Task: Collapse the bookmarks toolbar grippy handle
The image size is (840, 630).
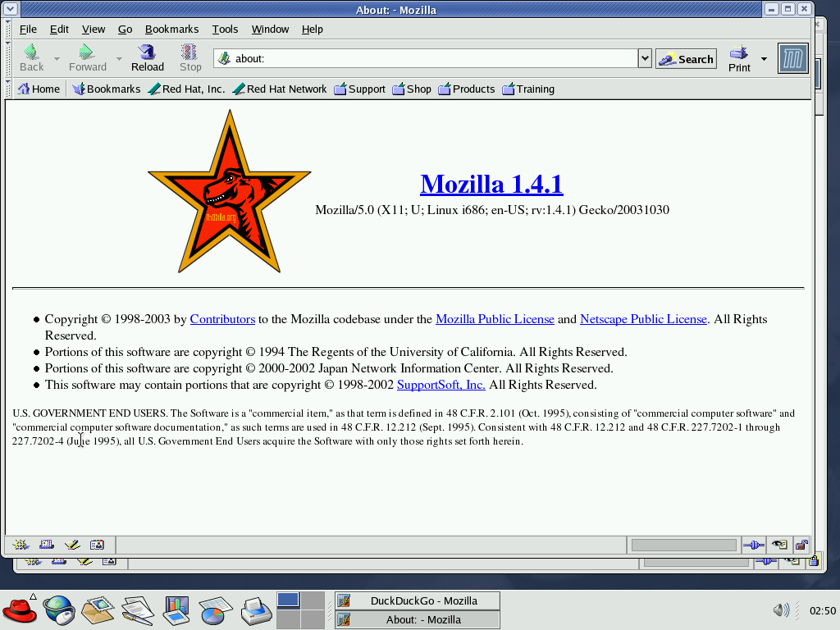Action: [8, 89]
